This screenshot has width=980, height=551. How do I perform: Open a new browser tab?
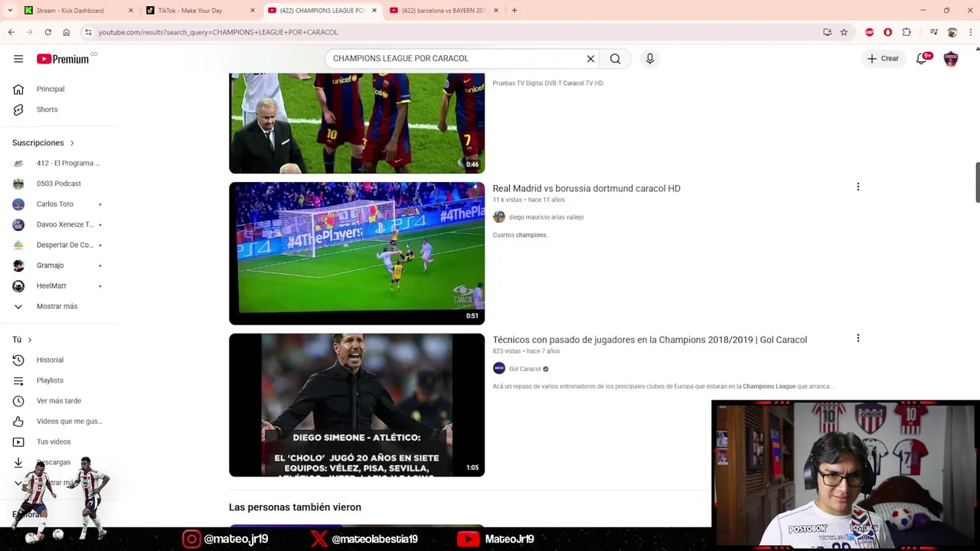(514, 10)
